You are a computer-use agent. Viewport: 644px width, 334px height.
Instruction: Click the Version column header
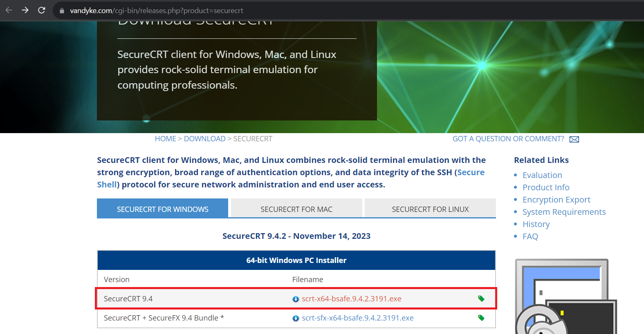coord(117,279)
